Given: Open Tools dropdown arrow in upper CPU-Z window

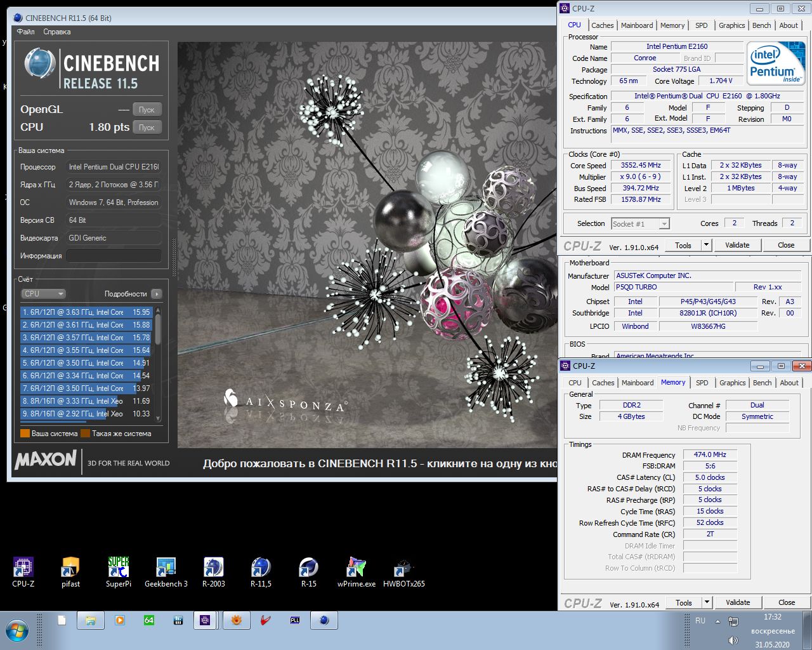Looking at the screenshot, I should (x=705, y=245).
